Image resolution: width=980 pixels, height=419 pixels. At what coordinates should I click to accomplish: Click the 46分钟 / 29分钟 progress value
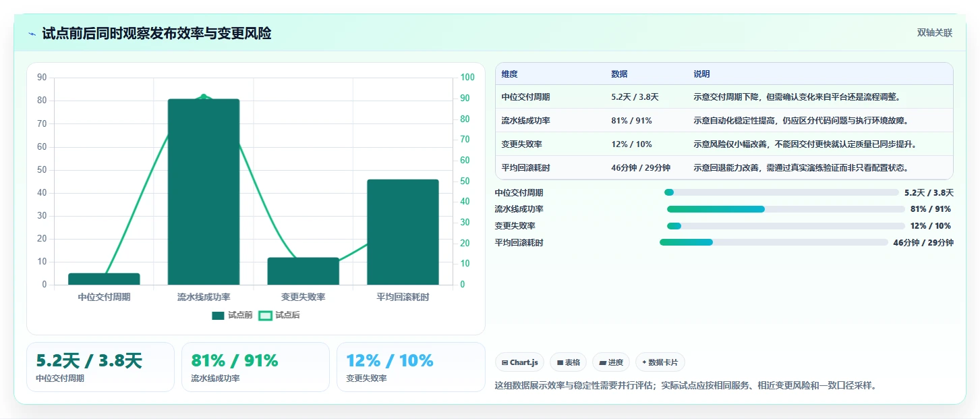923,243
